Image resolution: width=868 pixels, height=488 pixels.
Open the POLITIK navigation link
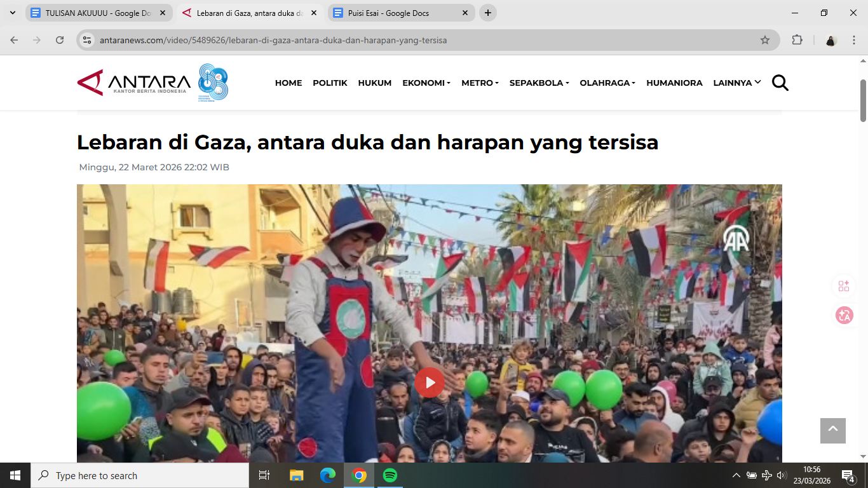tap(330, 83)
